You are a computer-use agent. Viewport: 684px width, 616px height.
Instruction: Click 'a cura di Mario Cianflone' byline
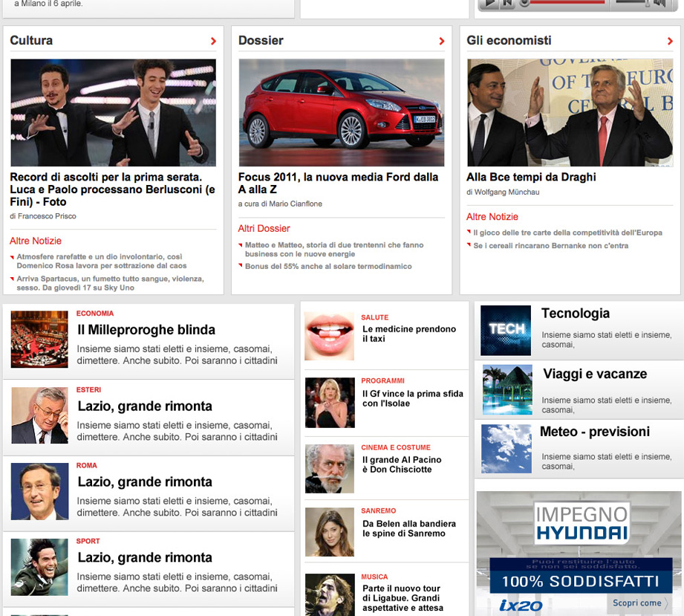280,204
